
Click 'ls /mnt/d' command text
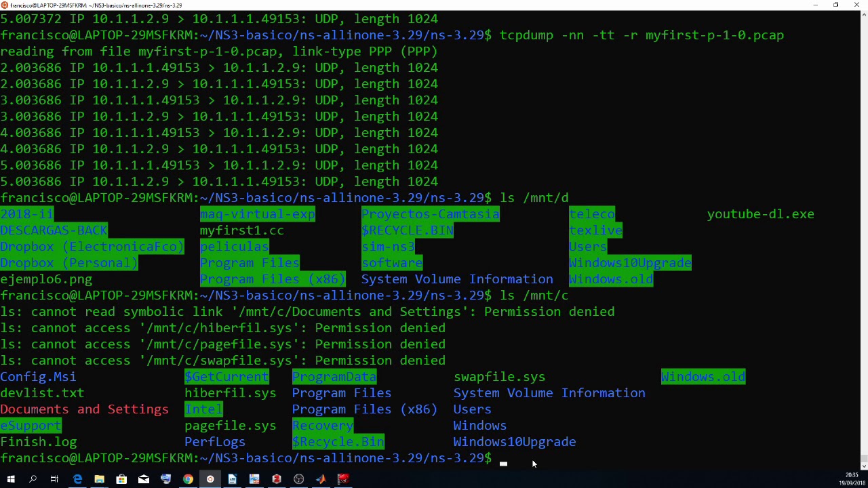pyautogui.click(x=534, y=198)
